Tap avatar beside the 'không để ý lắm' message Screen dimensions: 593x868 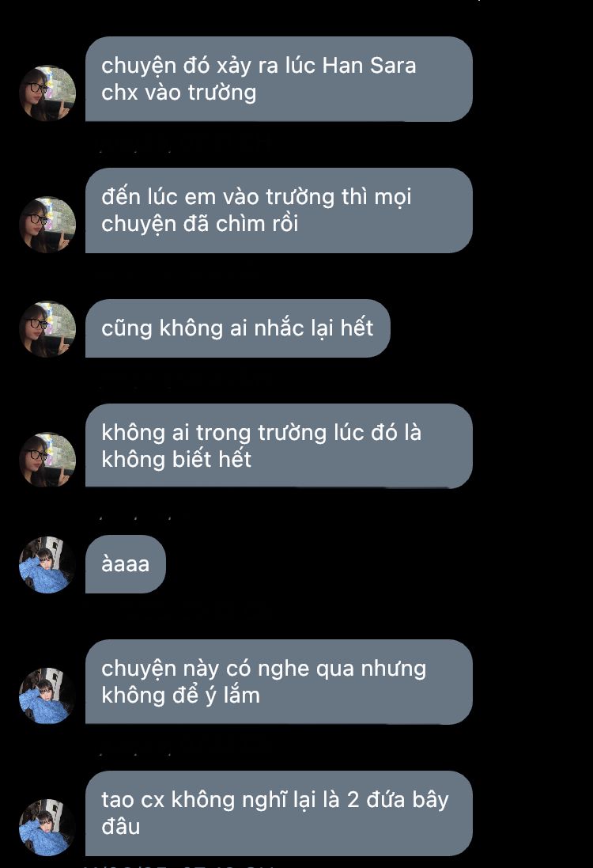click(x=47, y=696)
